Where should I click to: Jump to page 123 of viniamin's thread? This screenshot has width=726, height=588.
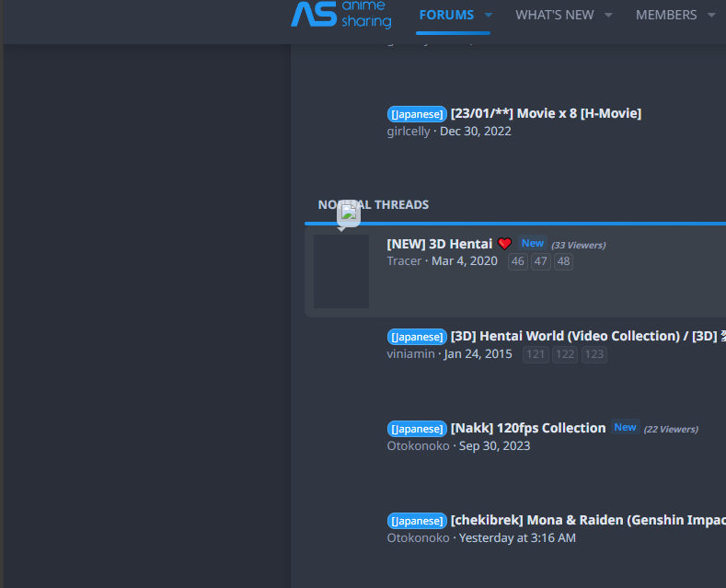click(594, 354)
